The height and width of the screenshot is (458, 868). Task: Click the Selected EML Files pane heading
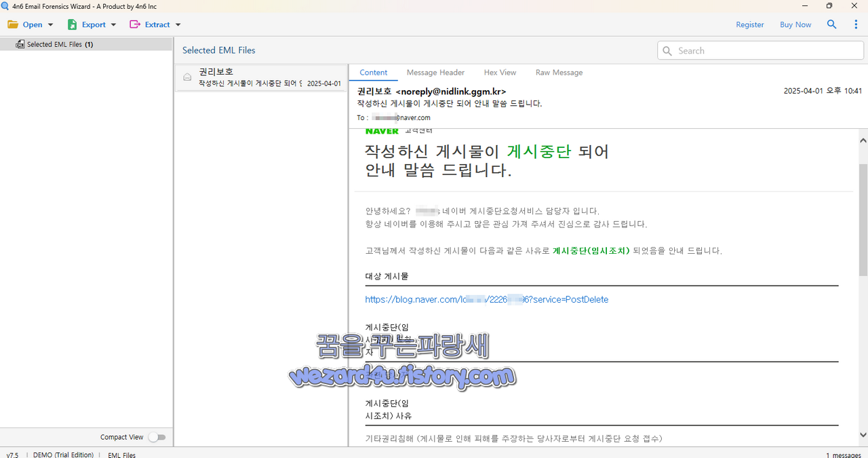218,50
